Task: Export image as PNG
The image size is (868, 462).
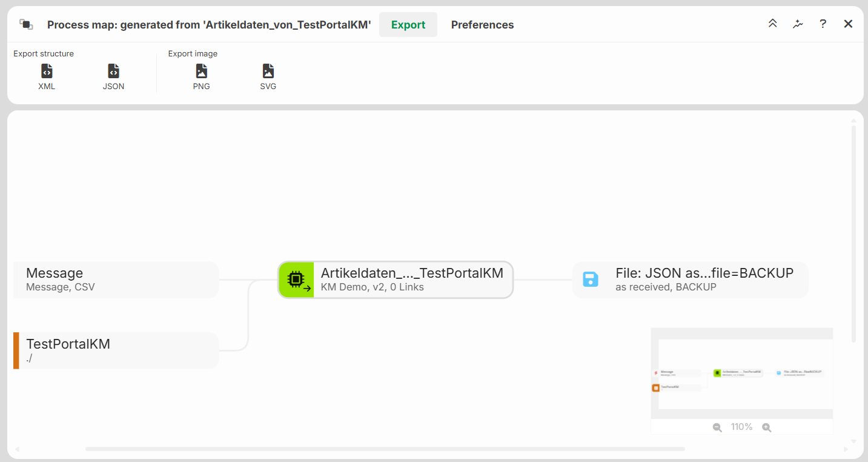Action: 202,78
